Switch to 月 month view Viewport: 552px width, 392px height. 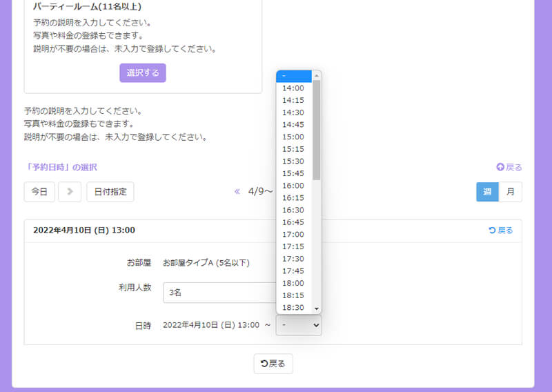click(x=510, y=192)
